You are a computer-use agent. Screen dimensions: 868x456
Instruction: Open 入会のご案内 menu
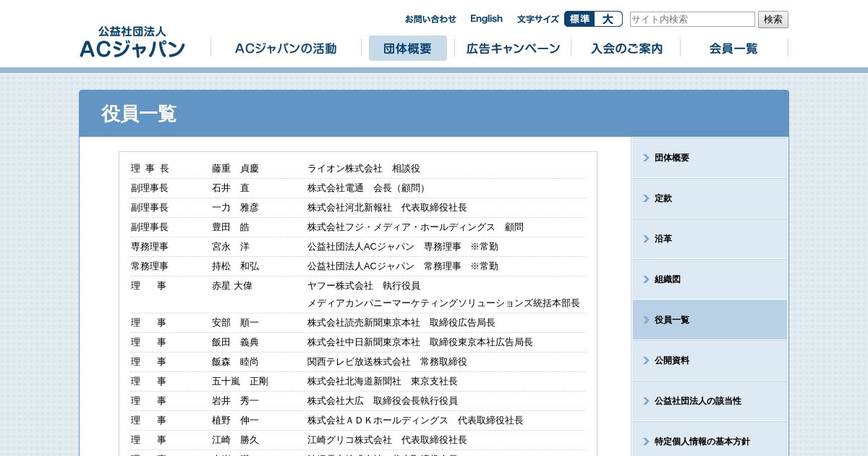626,48
